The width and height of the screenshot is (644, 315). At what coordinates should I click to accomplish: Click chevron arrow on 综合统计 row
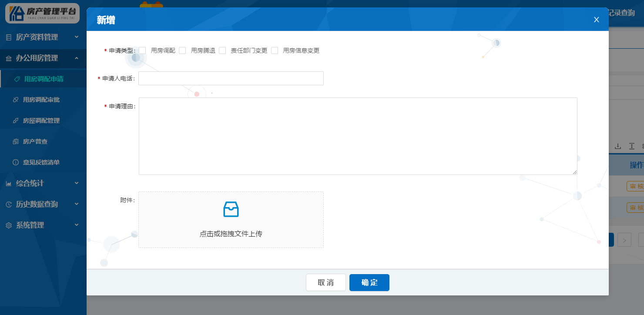pos(77,183)
